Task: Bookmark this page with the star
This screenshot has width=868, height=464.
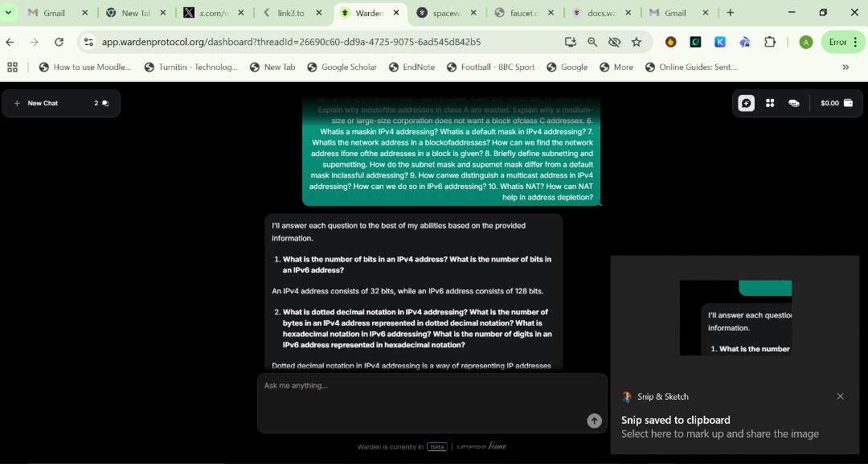Action: (637, 42)
